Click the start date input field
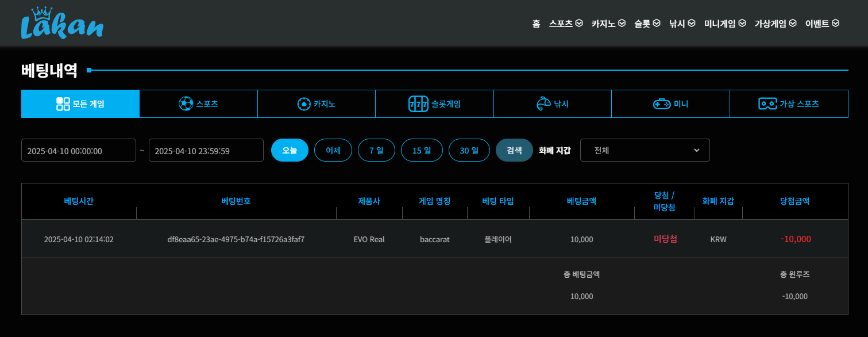 point(79,150)
